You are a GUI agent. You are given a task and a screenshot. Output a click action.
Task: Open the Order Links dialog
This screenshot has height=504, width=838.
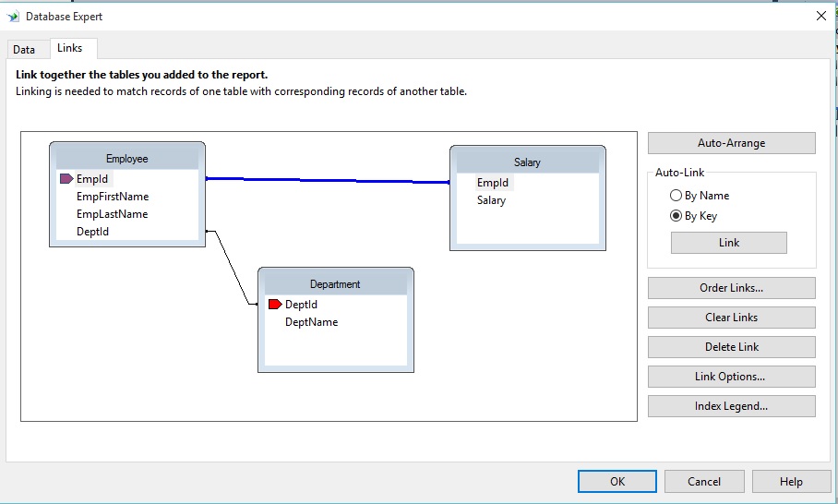click(731, 288)
